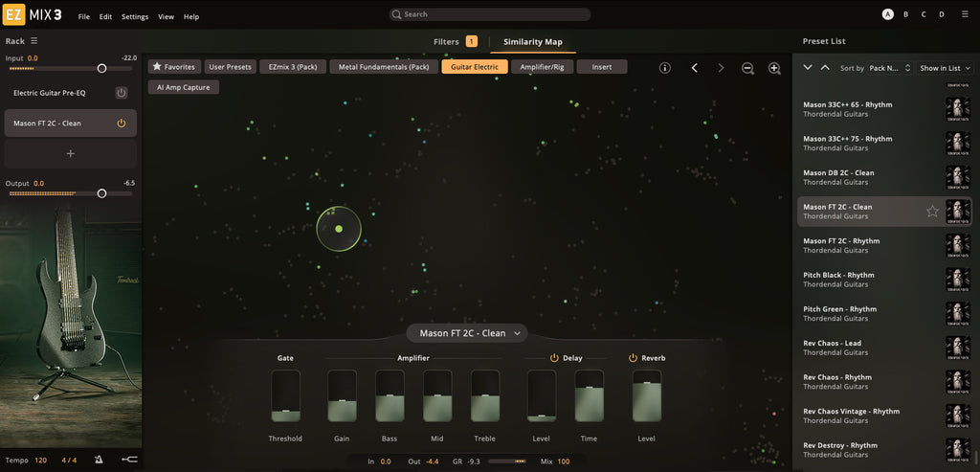This screenshot has width=980, height=472.
Task: Select A/B state A
Action: [x=887, y=13]
